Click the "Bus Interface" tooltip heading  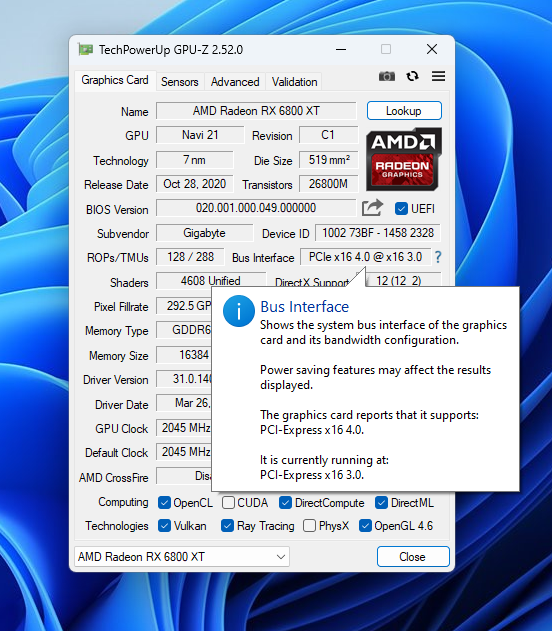pos(305,307)
